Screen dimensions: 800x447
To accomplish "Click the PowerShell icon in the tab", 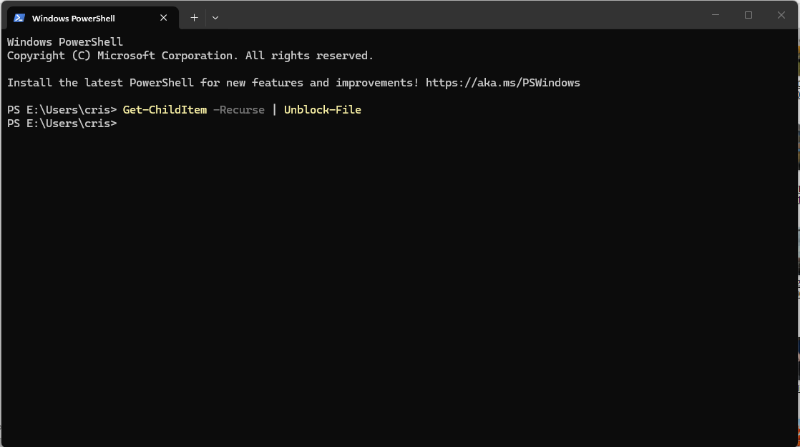I will pyautogui.click(x=19, y=18).
